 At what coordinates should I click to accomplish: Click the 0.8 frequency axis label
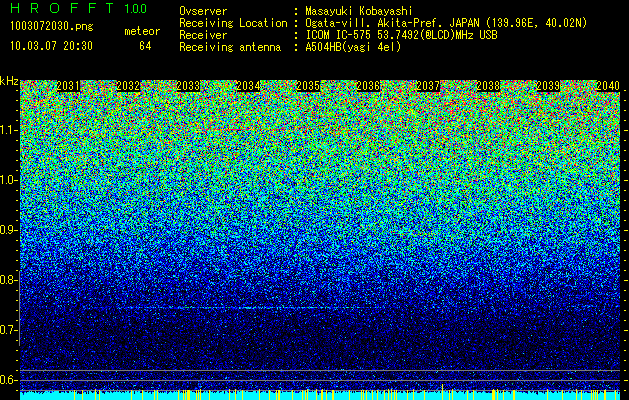coord(8,280)
